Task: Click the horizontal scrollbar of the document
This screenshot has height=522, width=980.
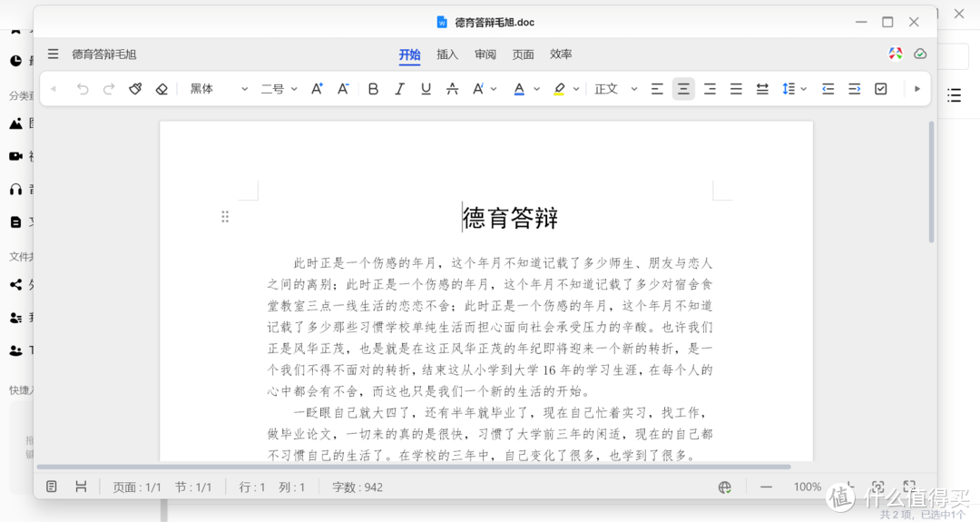Action: (414, 467)
